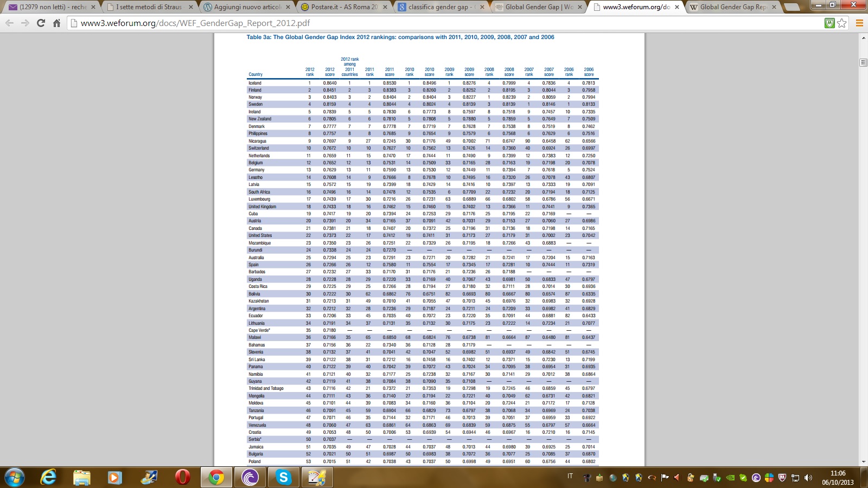Screen dimensions: 868x488
Task: Click the green extension icon in address bar
Action: pos(829,23)
